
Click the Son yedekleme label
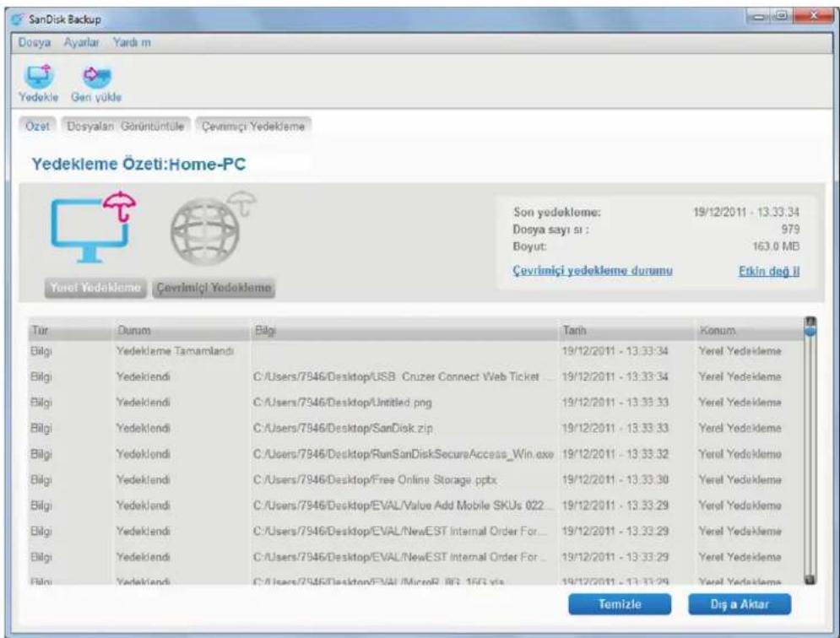[557, 212]
